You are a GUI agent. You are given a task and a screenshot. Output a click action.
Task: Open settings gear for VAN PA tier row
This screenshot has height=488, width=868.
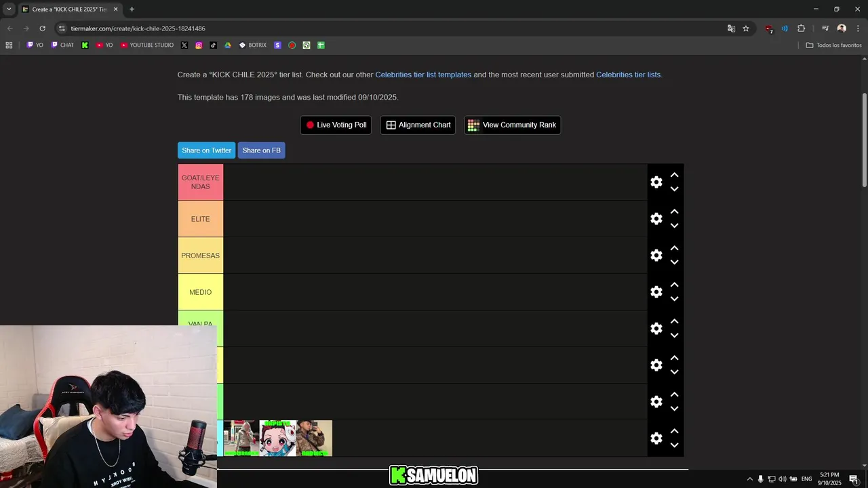(656, 329)
